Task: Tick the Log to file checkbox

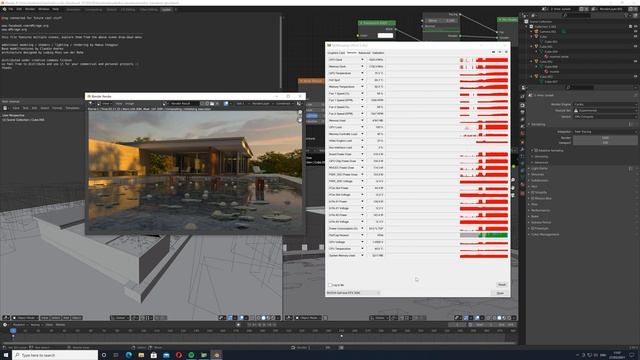Action: coord(330,285)
